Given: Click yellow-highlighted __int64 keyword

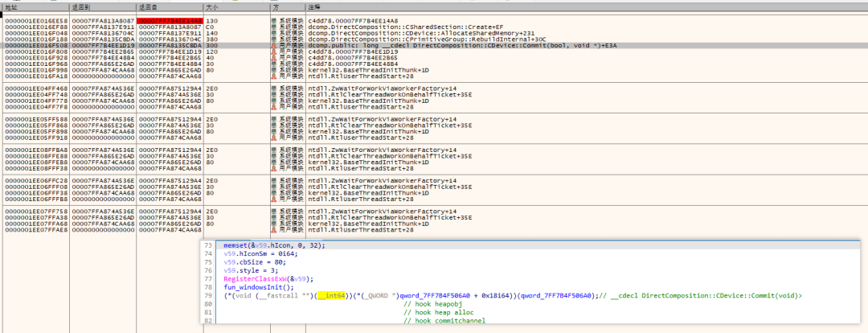Looking at the screenshot, I should pyautogui.click(x=330, y=295).
